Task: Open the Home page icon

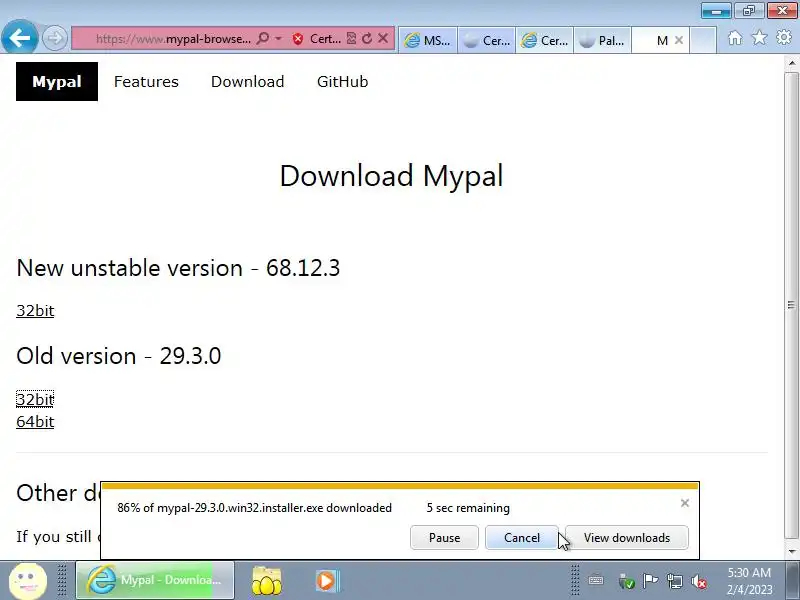Action: tap(735, 38)
